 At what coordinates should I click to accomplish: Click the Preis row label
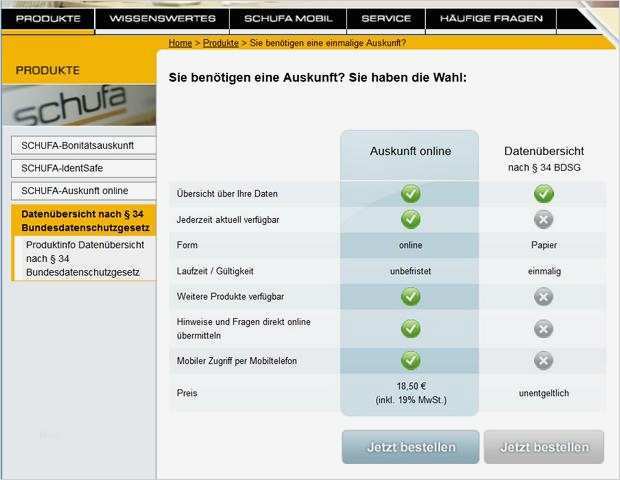(187, 393)
